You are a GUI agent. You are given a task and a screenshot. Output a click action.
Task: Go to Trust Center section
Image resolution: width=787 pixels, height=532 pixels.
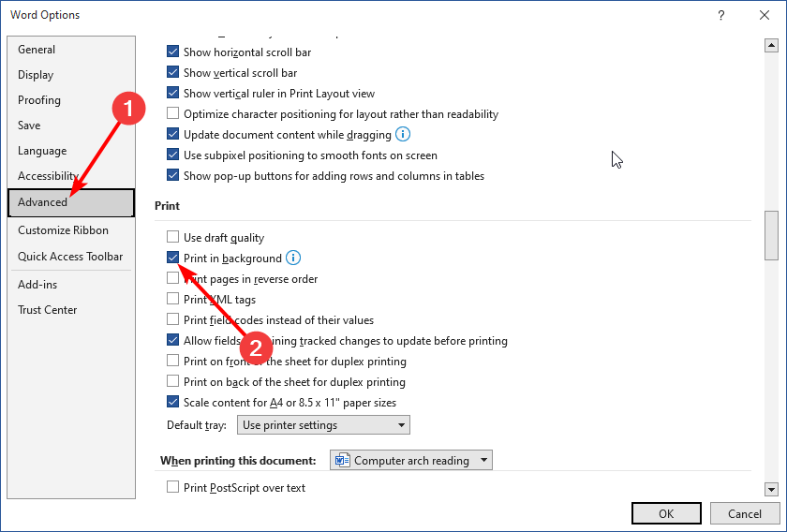coord(48,310)
